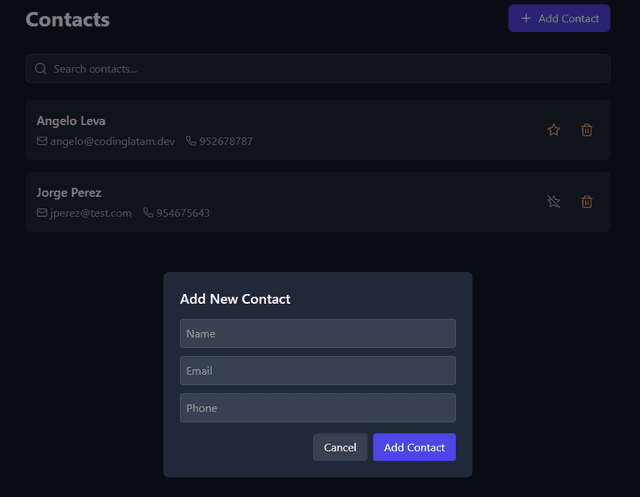
Task: Focus the Name field in the dialog
Action: coord(317,333)
